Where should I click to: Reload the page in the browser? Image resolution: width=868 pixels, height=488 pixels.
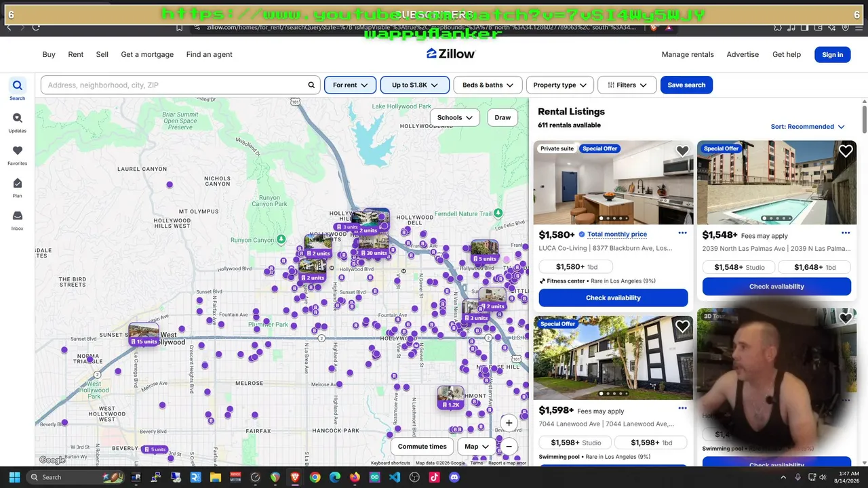[35, 27]
